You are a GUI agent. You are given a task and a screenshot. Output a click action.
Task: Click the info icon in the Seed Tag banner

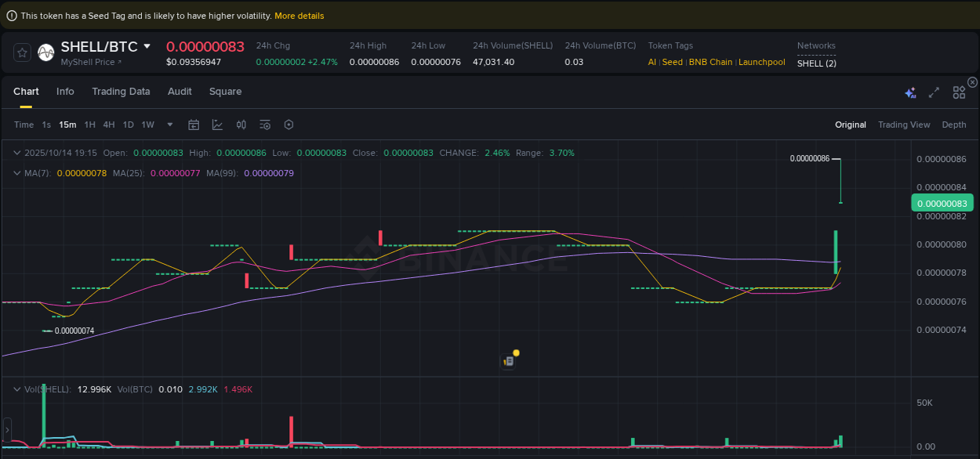click(x=10, y=15)
